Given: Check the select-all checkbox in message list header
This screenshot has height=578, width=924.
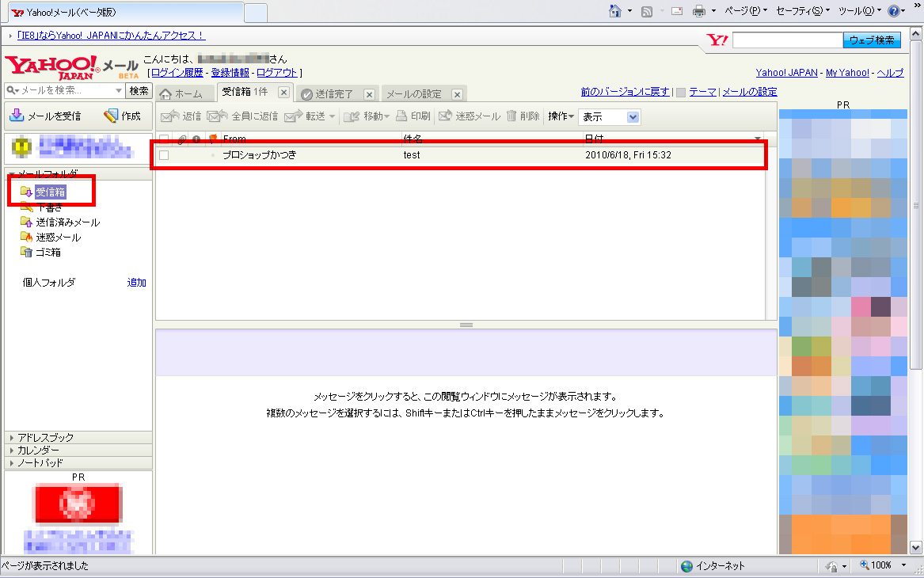Looking at the screenshot, I should (165, 139).
